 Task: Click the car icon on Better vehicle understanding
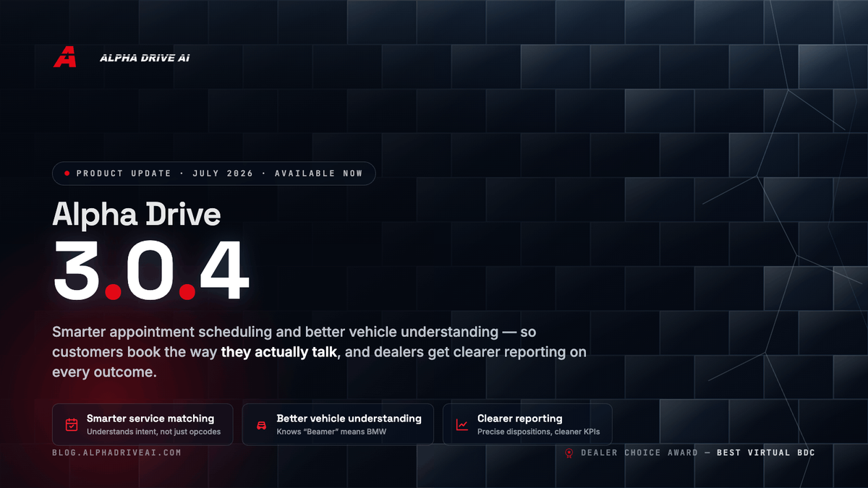[261, 425]
